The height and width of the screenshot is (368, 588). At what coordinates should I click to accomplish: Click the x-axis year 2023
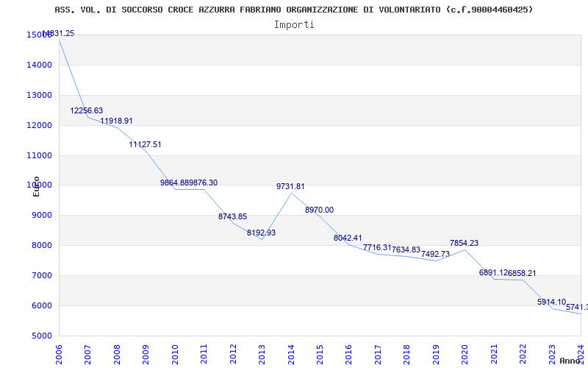coord(552,354)
